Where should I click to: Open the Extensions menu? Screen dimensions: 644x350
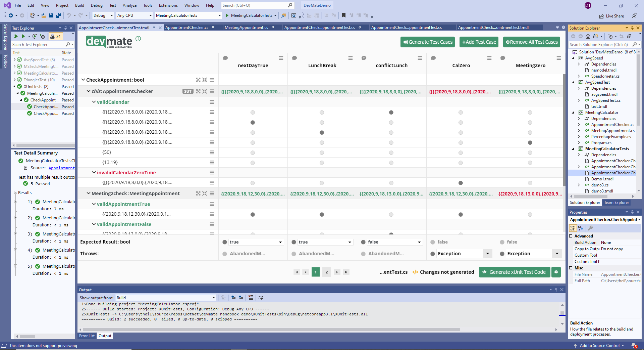(168, 5)
